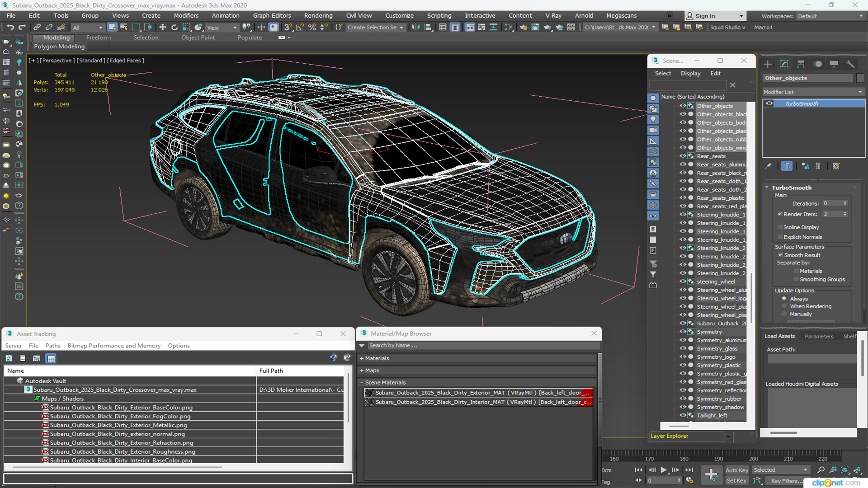Choose the Select and Rotate tool

pos(175,28)
